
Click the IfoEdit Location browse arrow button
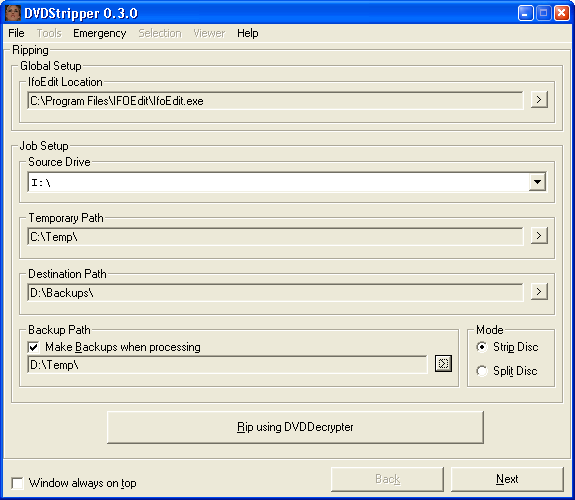click(539, 99)
